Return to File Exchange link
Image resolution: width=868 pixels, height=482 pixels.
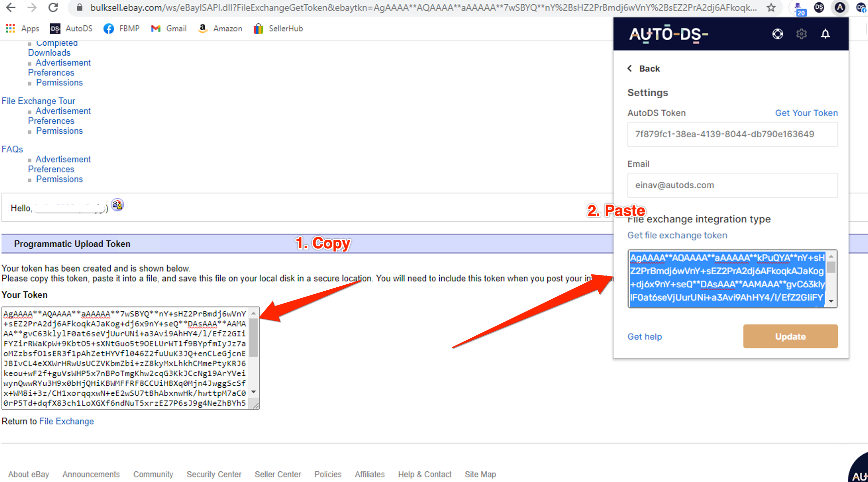coord(66,421)
